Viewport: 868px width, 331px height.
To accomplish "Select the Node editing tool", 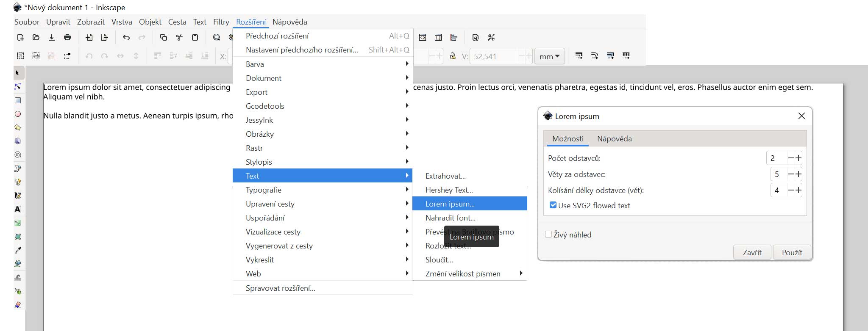I will [x=18, y=87].
